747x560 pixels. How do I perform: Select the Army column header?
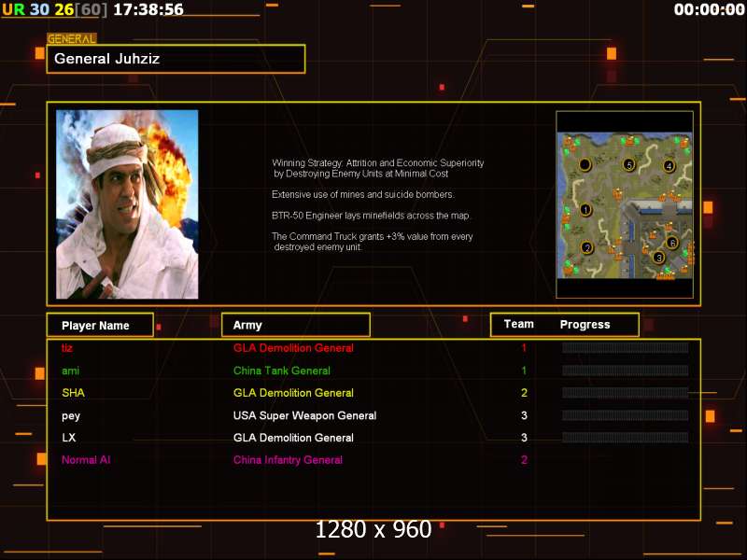click(295, 325)
